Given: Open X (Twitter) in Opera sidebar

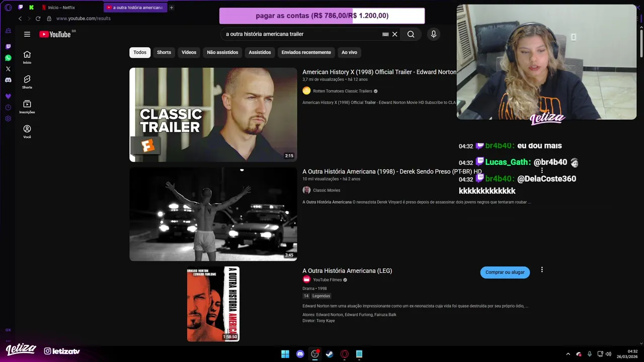Looking at the screenshot, I should coord(8,69).
